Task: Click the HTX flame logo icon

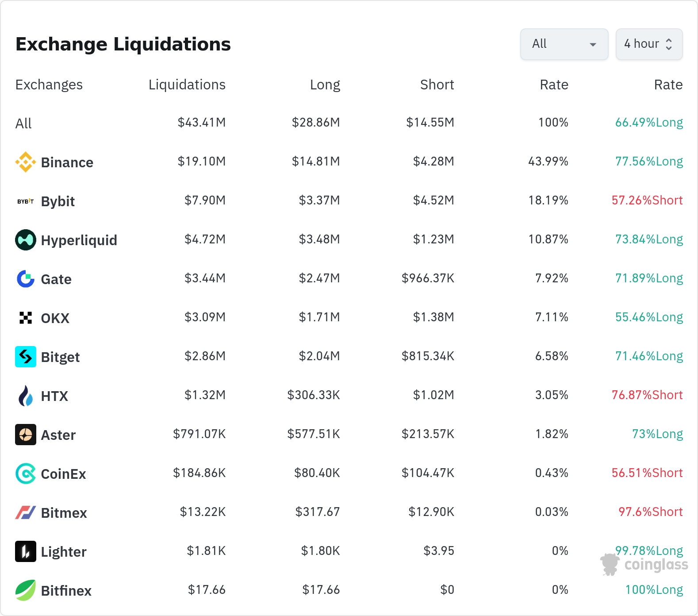Action: 26,396
